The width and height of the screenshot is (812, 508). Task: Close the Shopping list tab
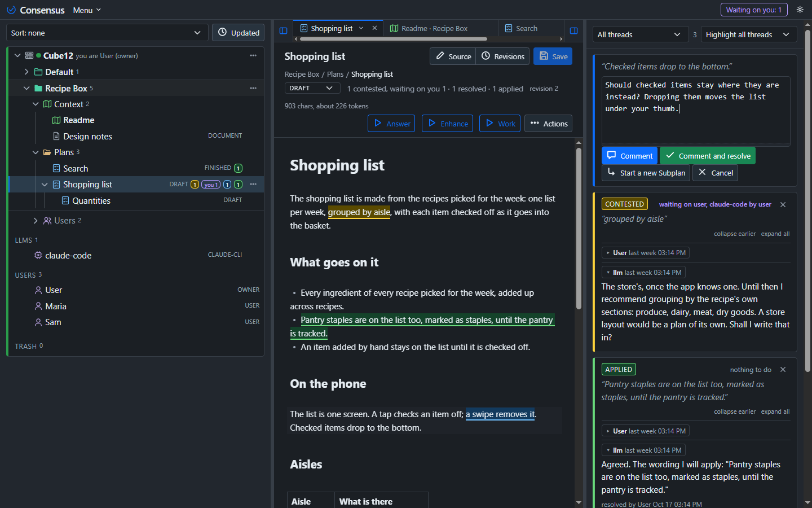[374, 28]
